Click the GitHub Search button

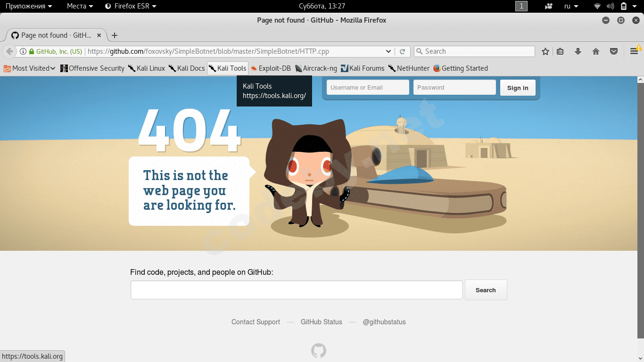(x=486, y=290)
